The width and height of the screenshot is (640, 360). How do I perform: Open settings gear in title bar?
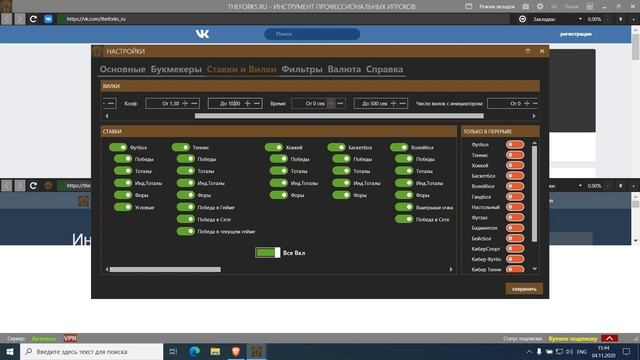coord(540,7)
